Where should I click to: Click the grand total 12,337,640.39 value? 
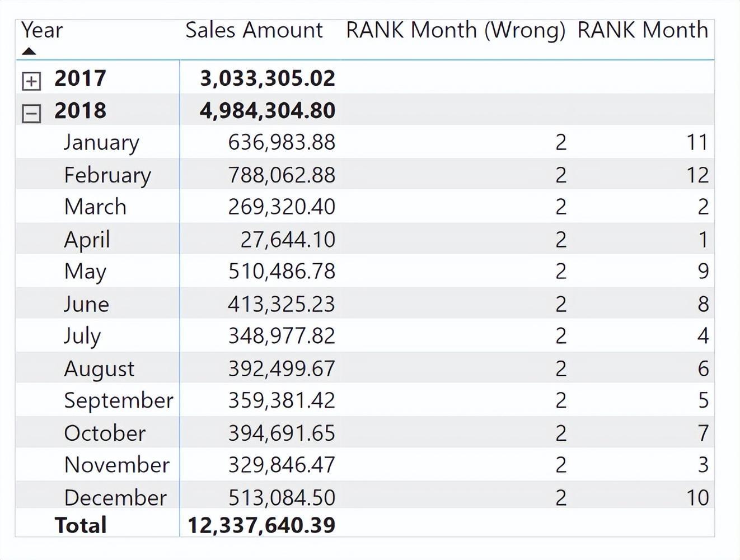[261, 525]
